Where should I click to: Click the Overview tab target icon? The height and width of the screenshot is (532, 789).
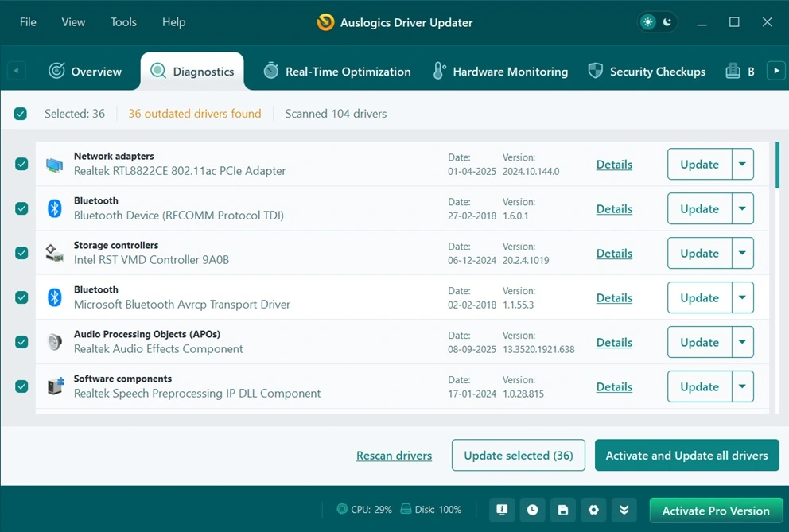coord(56,71)
